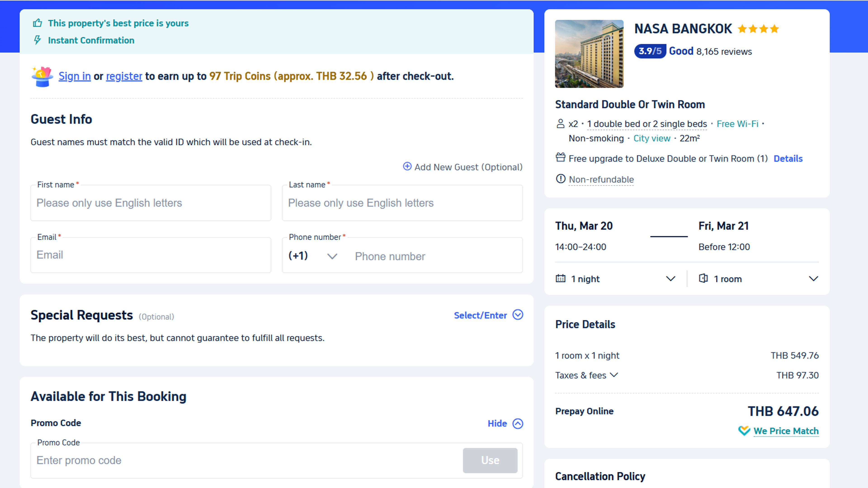
Task: Click the lightning Instant Confirmation icon
Action: coord(37,40)
